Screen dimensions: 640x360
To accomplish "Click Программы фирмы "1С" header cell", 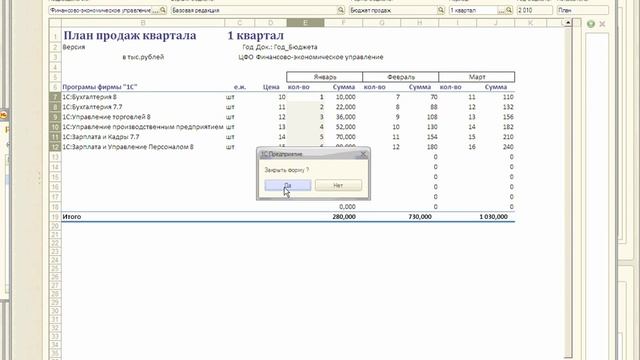I will [100, 87].
